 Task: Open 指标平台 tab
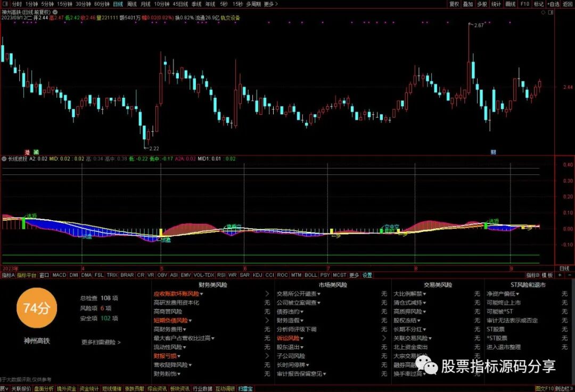(27, 275)
